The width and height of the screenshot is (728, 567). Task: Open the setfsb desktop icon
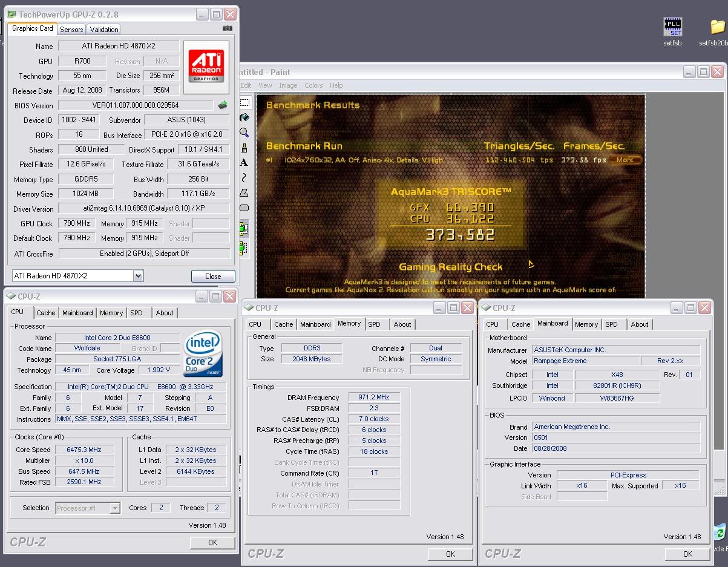tap(672, 33)
